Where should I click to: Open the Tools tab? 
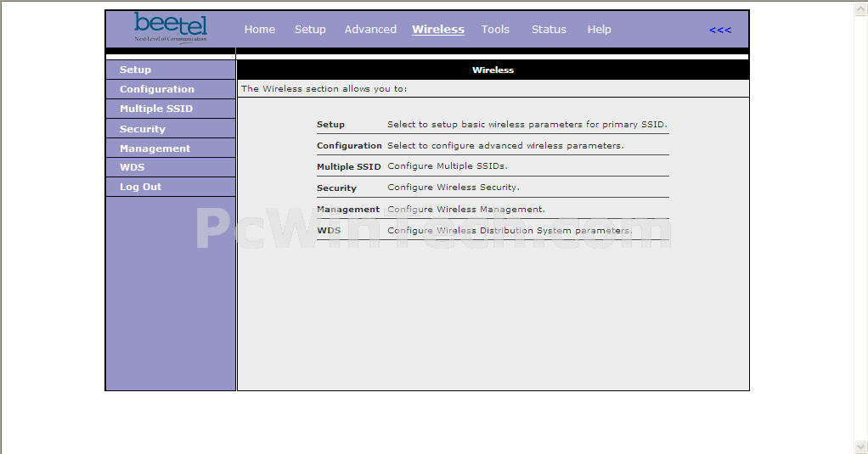495,30
